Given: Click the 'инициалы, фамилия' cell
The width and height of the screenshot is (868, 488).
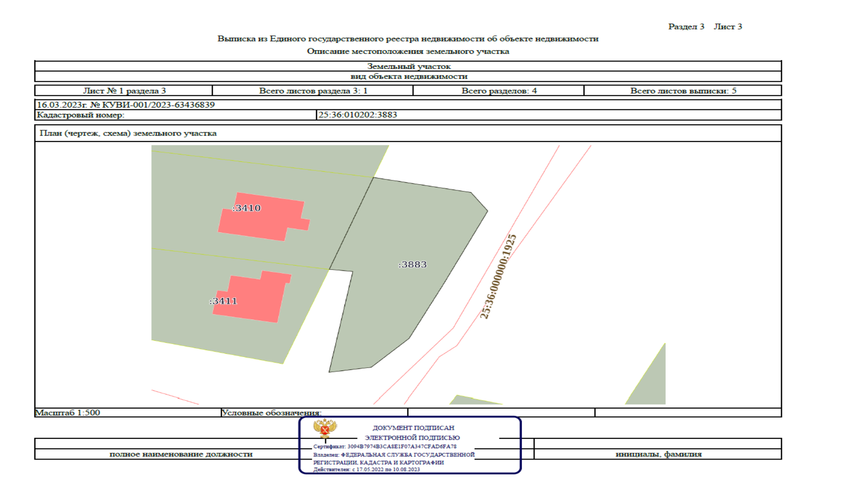Looking at the screenshot, I should (x=658, y=454).
